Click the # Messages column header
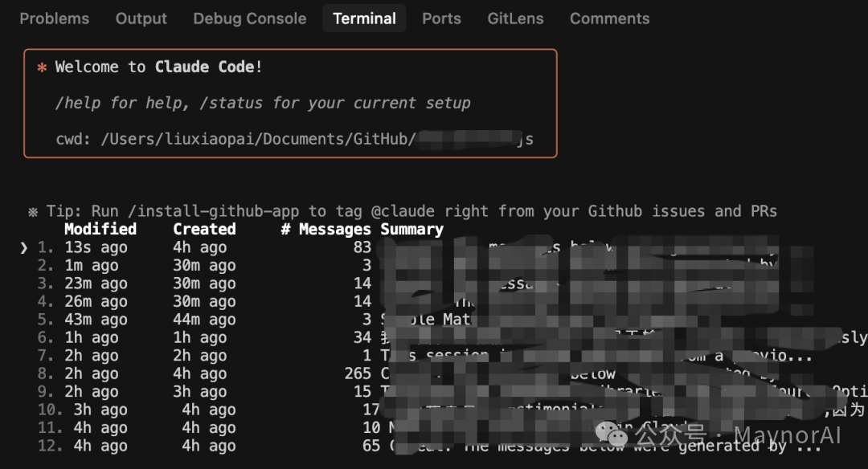 325,229
